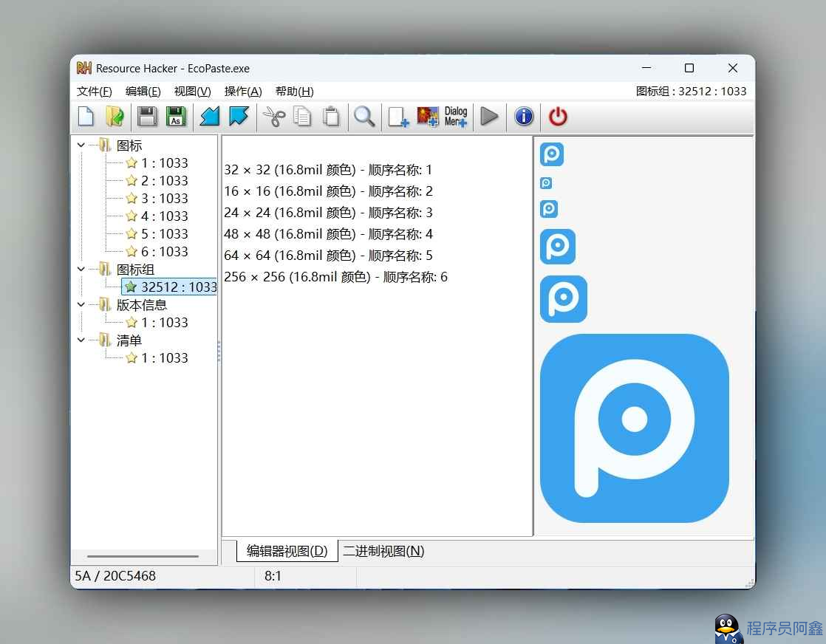Copy with the two pages icon
The image size is (826, 644).
[302, 117]
